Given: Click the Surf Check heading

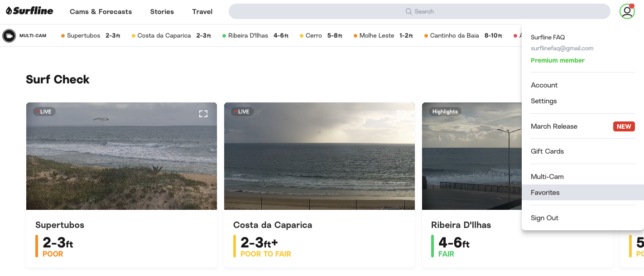Looking at the screenshot, I should pyautogui.click(x=58, y=80).
